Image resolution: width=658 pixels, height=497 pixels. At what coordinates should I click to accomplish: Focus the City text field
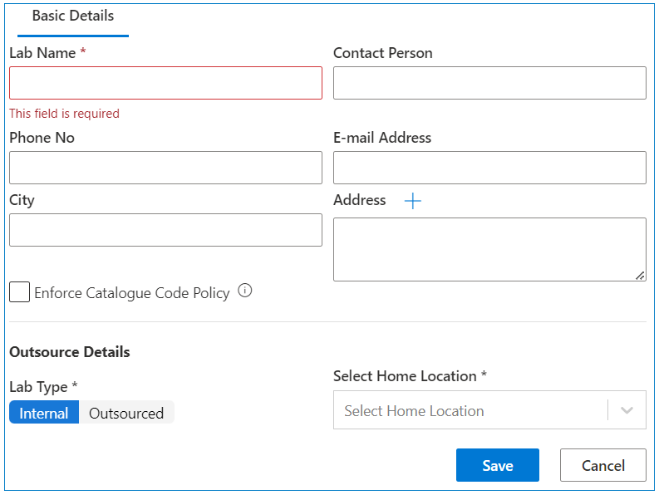(166, 230)
